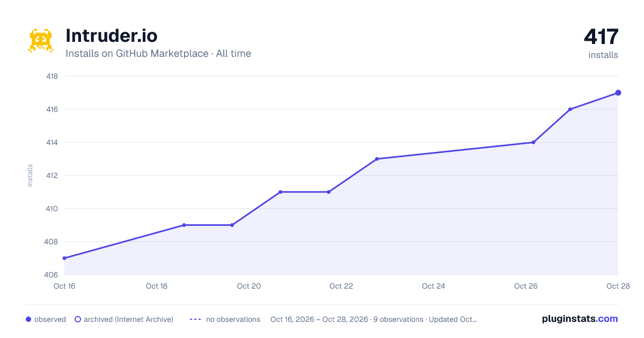This screenshot has width=644, height=338.
Task: Click the 'archived (Internet Archive)' legend label
Action: coord(128,319)
